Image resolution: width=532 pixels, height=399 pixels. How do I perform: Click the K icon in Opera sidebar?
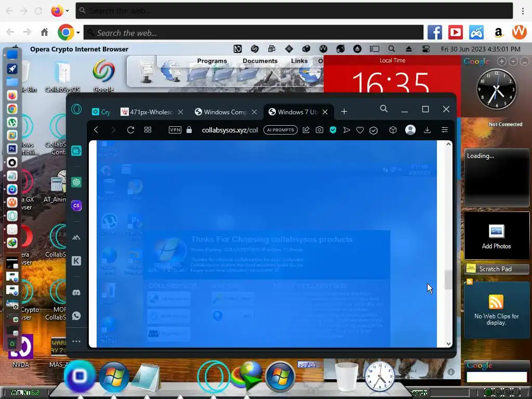[76, 261]
